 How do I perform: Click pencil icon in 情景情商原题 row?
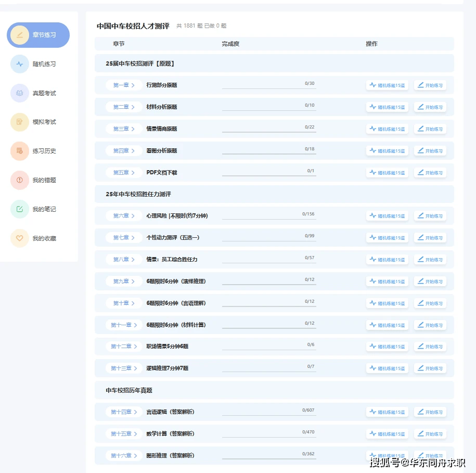click(x=421, y=129)
